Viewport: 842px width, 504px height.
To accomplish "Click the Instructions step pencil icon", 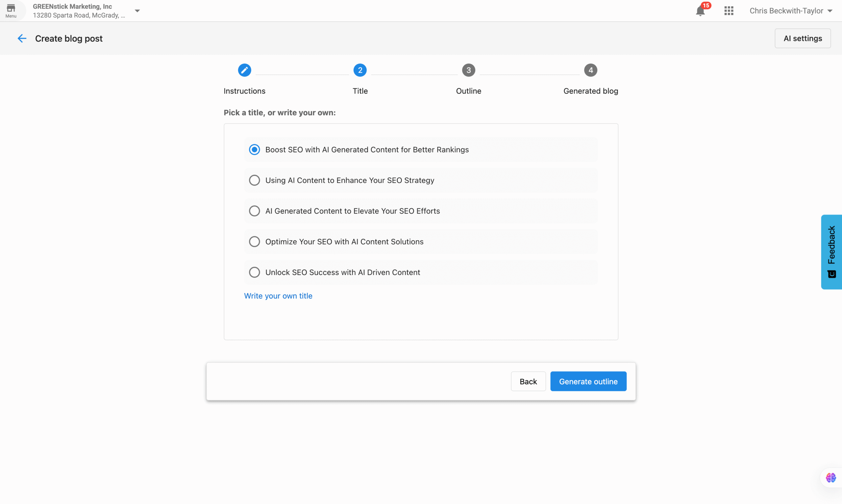I will pos(244,70).
